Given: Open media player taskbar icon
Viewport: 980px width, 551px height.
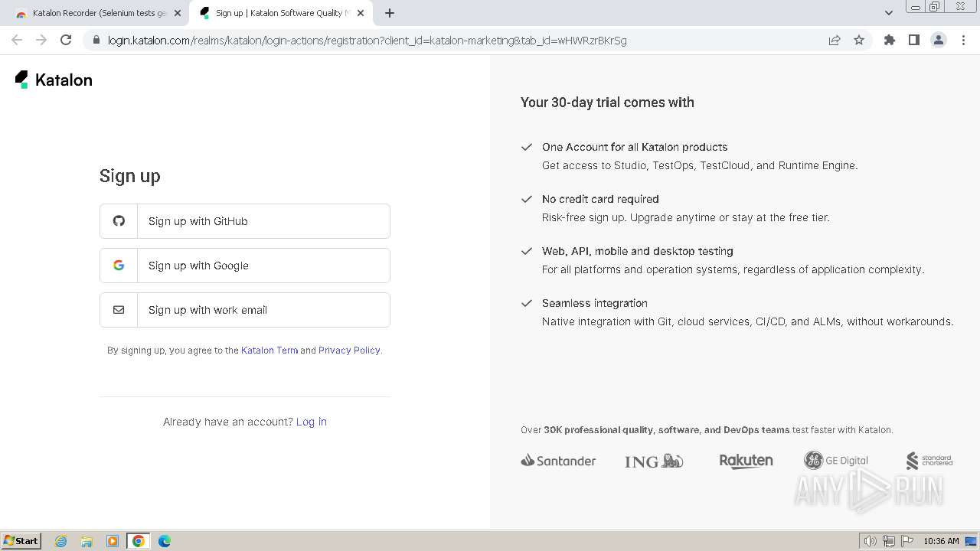Looking at the screenshot, I should [x=113, y=541].
